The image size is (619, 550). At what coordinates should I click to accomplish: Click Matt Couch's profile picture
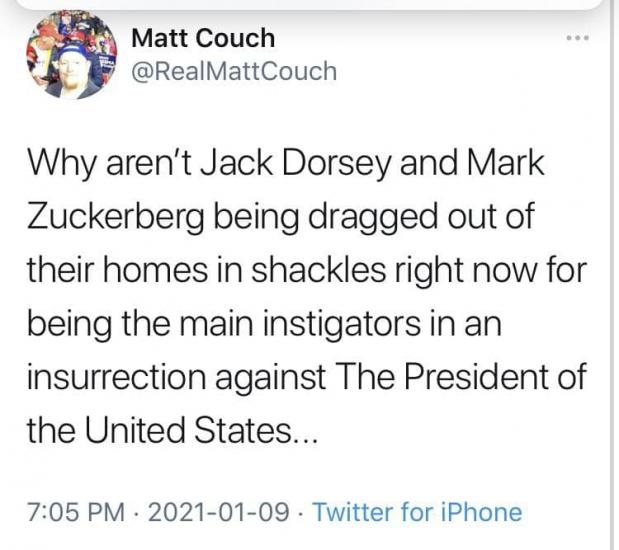(71, 55)
